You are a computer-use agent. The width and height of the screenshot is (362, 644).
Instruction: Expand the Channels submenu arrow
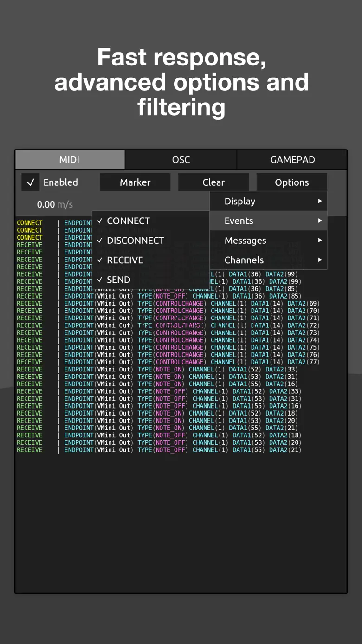pos(320,260)
